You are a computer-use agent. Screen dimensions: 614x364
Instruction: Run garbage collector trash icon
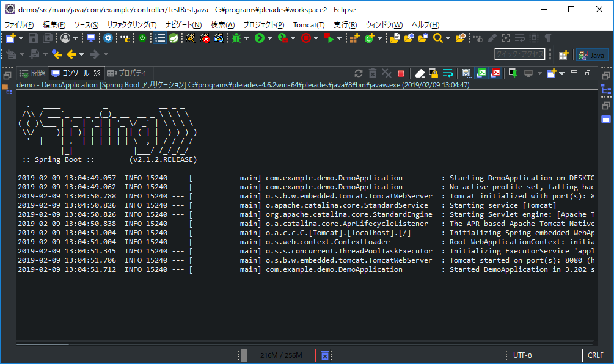[x=325, y=355]
